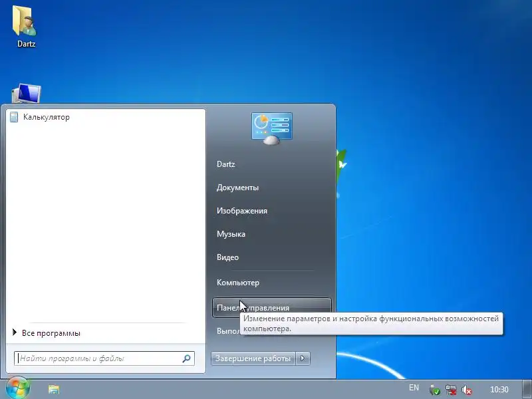
Task: Click the Завершение работы button
Action: (253, 358)
